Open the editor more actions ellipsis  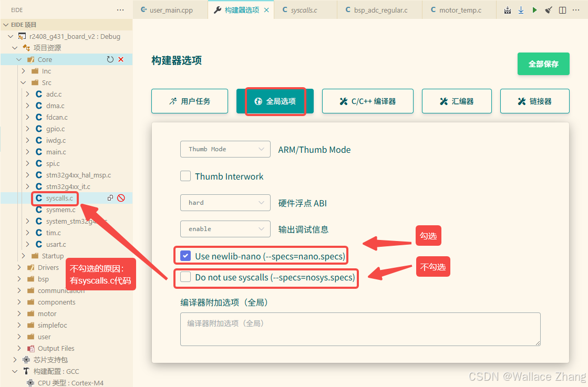576,10
